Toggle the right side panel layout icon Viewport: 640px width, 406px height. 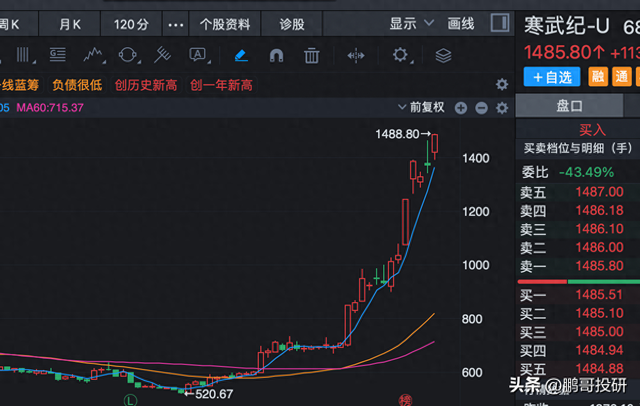click(x=500, y=23)
